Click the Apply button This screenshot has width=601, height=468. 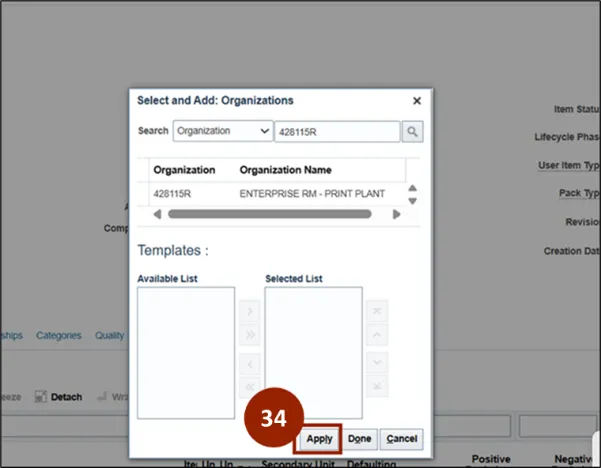pyautogui.click(x=319, y=439)
